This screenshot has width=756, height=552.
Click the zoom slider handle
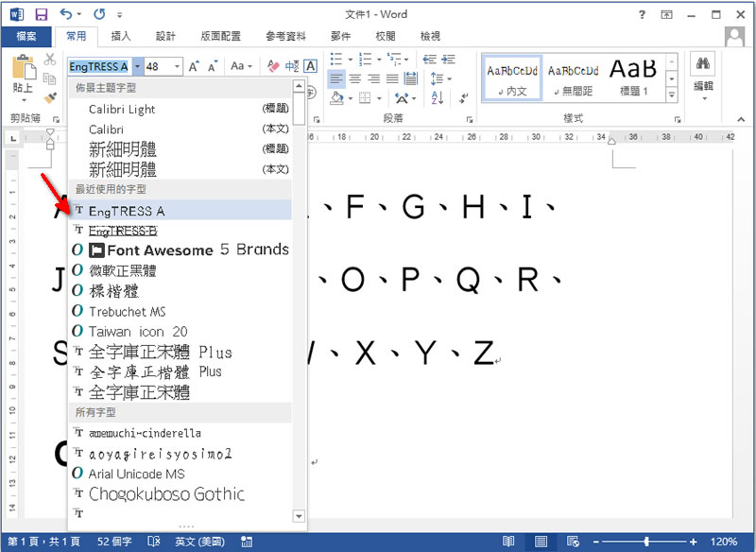pos(646,542)
